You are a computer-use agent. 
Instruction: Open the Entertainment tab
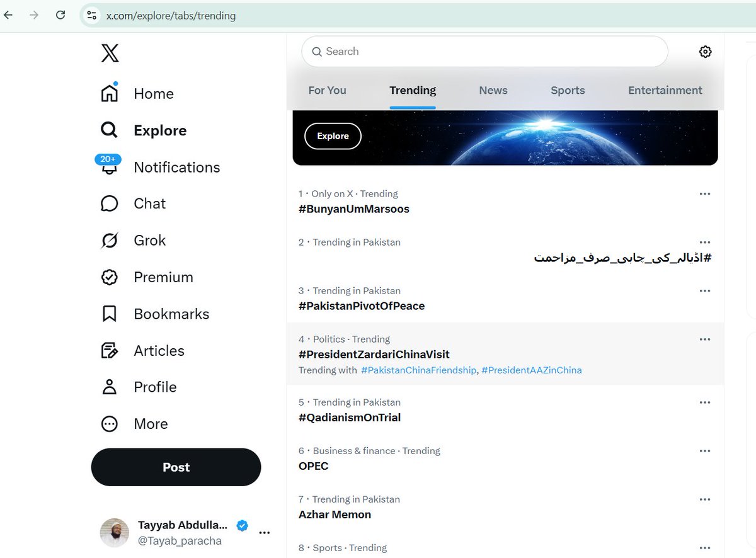(665, 91)
